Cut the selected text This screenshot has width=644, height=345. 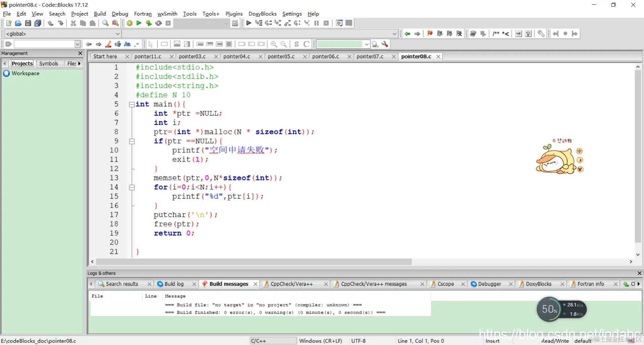pos(73,23)
